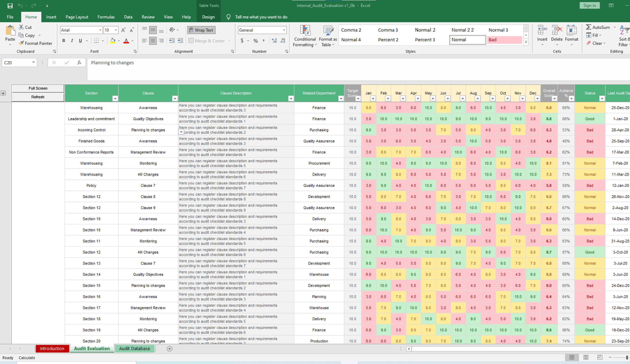Toggle Italic formatting
Screen dimensions: 630x364
[72, 41]
